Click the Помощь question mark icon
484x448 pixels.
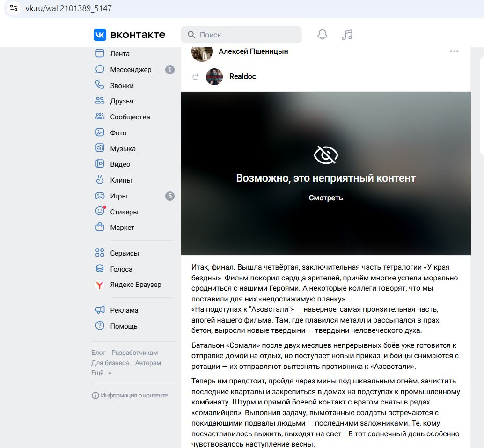pos(100,326)
